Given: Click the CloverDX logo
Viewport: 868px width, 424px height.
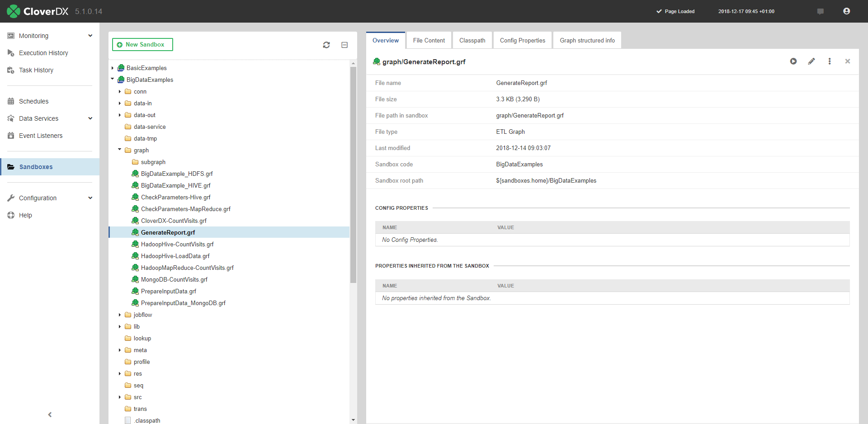Looking at the screenshot, I should click(x=38, y=11).
